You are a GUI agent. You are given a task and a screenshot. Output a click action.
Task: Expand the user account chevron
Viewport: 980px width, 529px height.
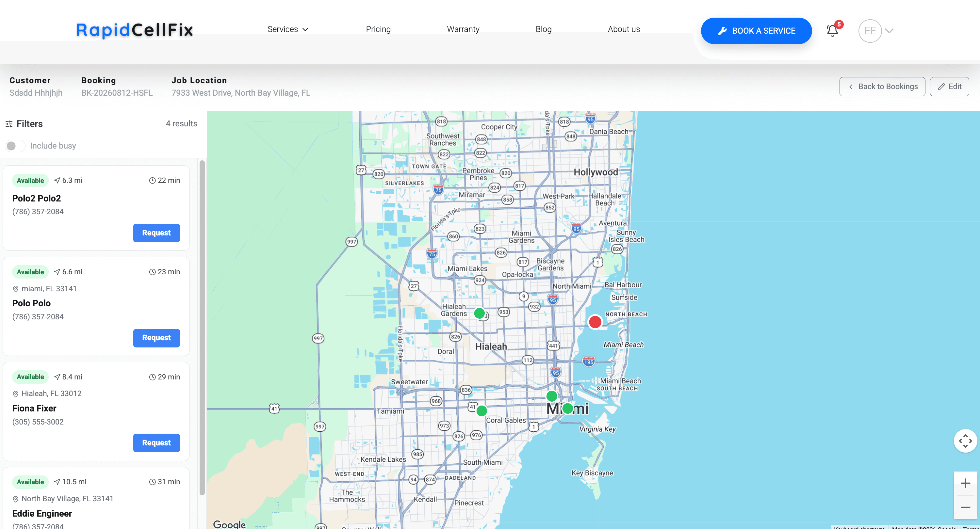889,31
